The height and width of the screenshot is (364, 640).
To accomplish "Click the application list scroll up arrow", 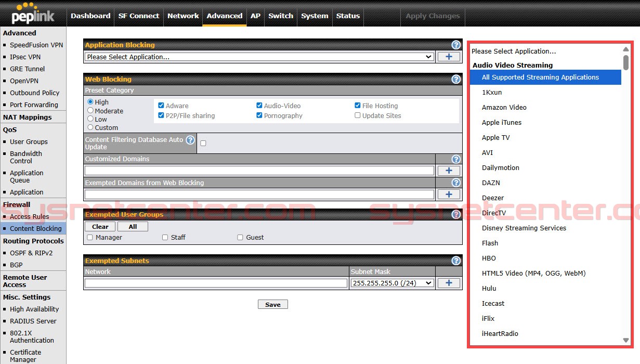I will click(x=626, y=49).
